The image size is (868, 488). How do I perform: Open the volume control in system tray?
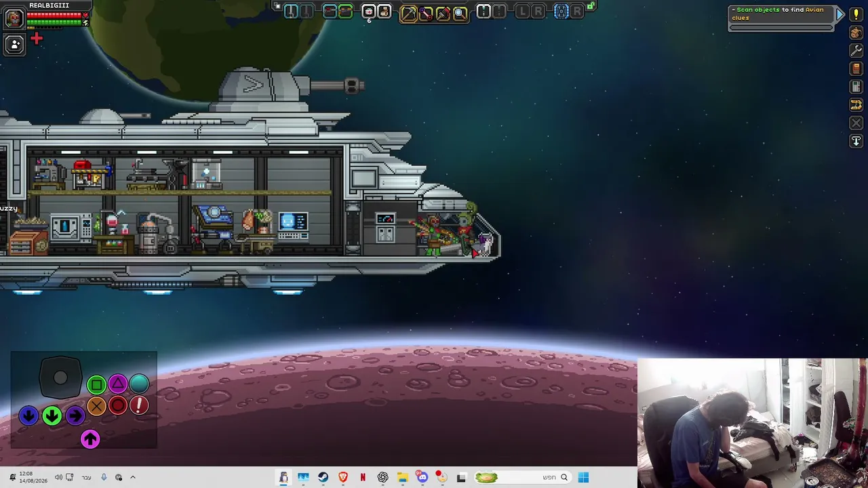click(x=59, y=477)
